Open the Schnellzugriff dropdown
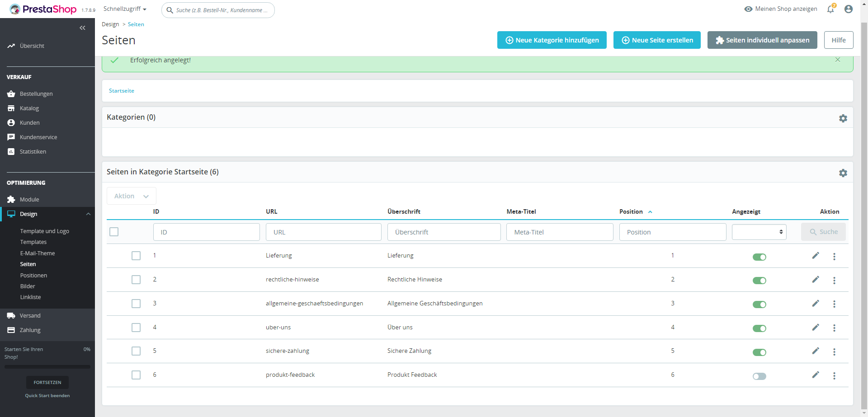The width and height of the screenshot is (868, 417). [125, 9]
